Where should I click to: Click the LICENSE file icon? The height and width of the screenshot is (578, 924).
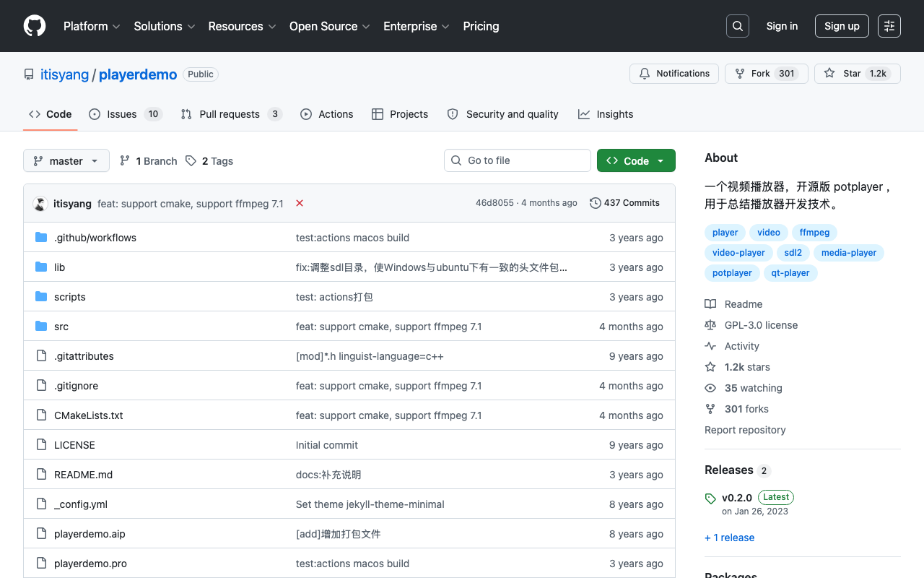click(41, 445)
